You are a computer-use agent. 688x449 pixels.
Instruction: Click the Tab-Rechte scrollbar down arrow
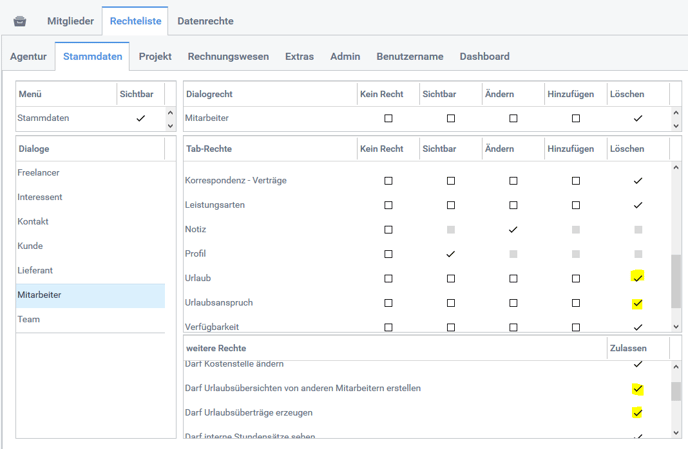pos(678,326)
